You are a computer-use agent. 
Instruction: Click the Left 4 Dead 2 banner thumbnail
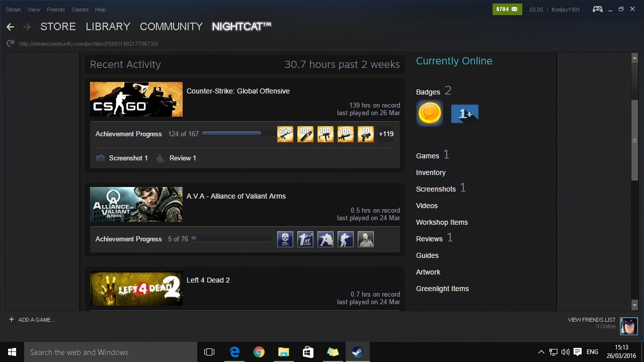click(136, 289)
